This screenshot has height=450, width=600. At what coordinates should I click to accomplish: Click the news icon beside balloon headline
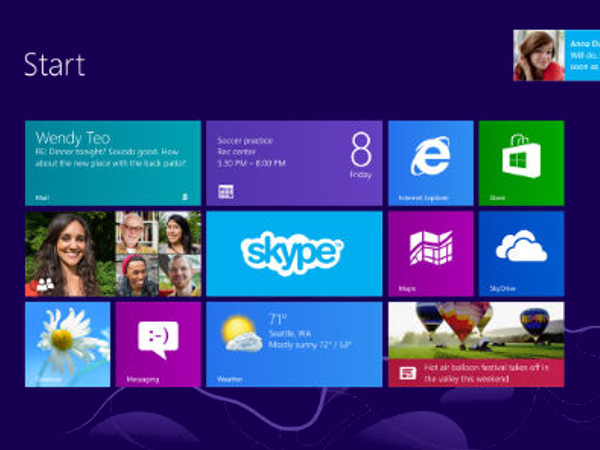tap(408, 373)
